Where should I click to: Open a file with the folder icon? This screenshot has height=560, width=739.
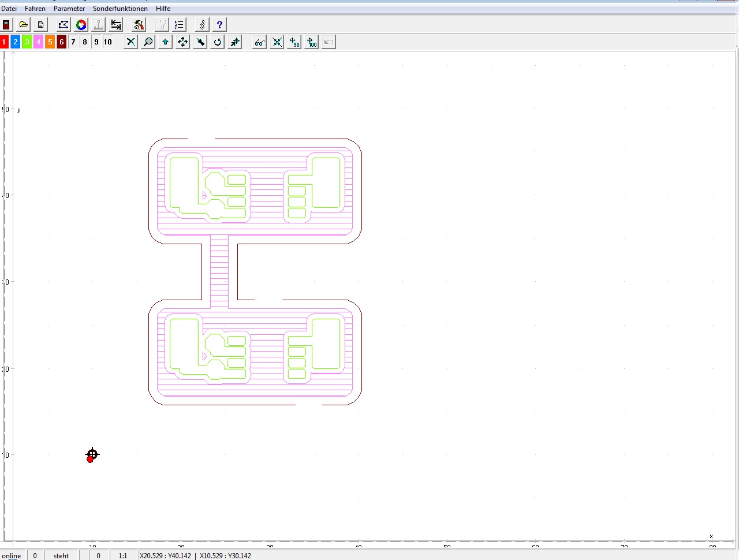[x=24, y=25]
